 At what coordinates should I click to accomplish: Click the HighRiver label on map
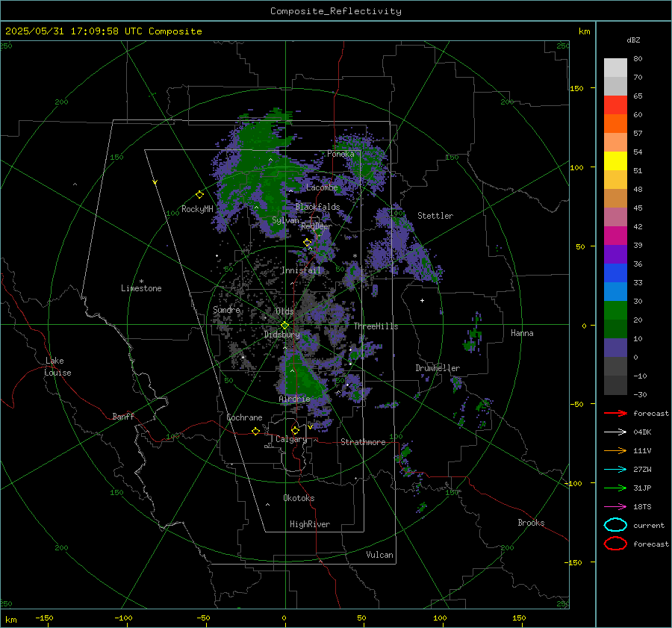tap(310, 524)
